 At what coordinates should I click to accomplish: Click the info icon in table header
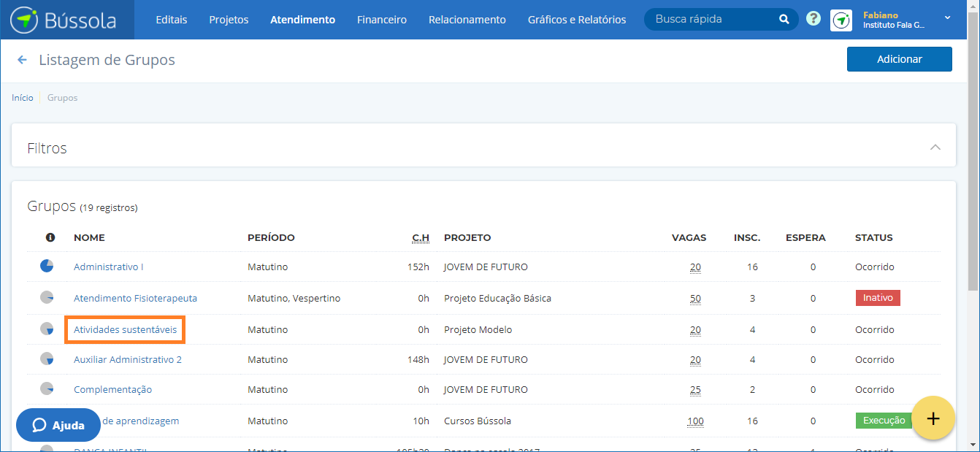[50, 237]
